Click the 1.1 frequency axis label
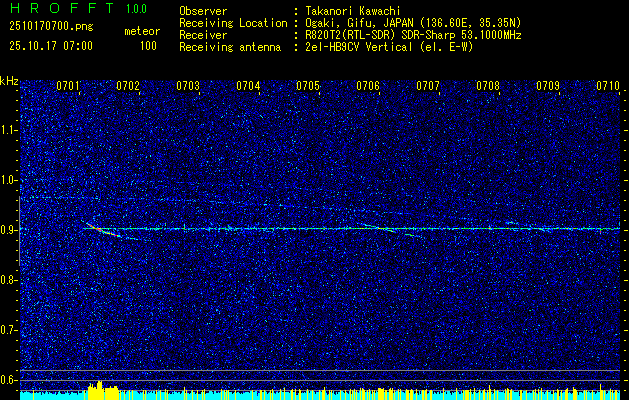 pos(9,129)
